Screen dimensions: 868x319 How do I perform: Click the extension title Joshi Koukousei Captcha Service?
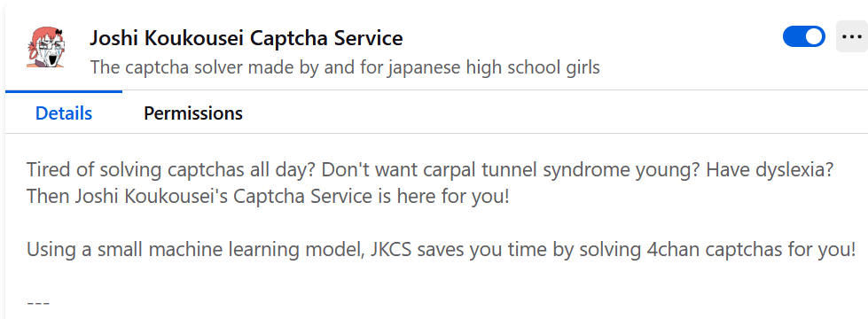246,39
